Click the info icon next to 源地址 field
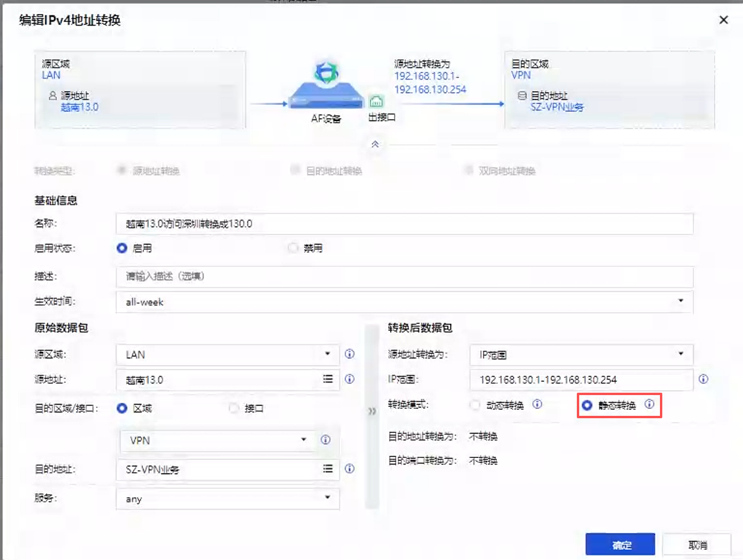The image size is (743, 560). (x=350, y=379)
